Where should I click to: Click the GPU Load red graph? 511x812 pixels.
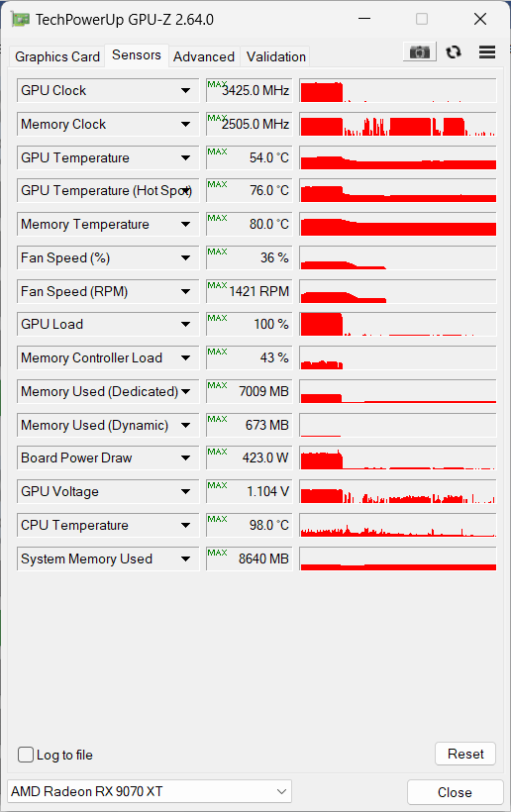click(x=398, y=324)
